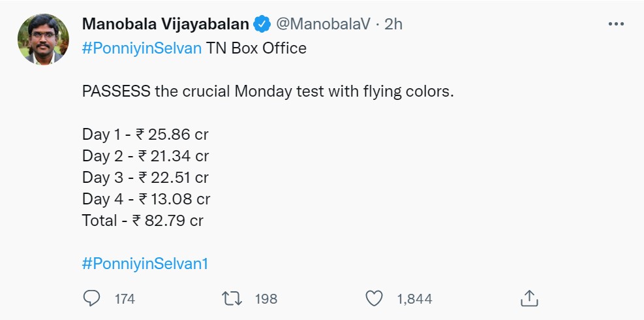
Task: Open the share icon menu
Action: click(x=529, y=298)
